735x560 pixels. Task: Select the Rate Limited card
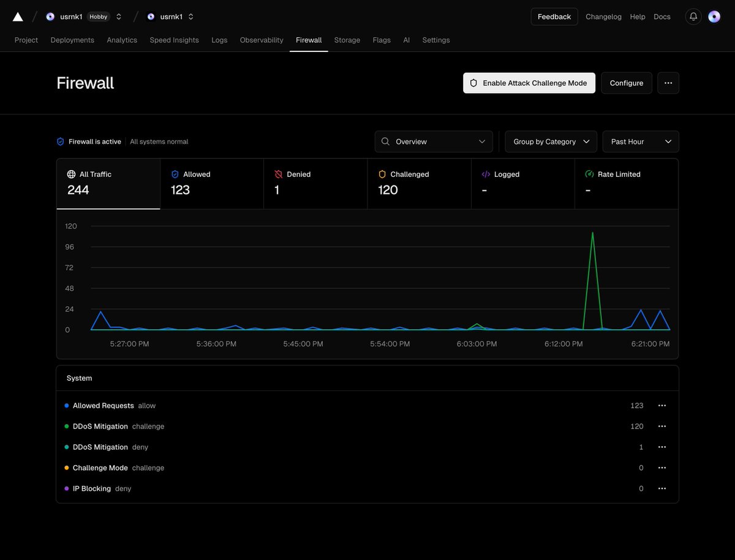(x=627, y=184)
